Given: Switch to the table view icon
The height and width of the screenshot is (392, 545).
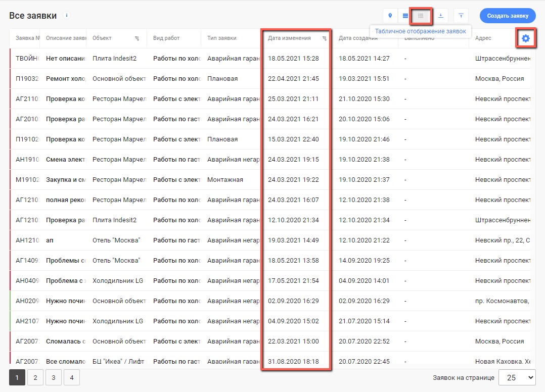Looking at the screenshot, I should [x=421, y=16].
